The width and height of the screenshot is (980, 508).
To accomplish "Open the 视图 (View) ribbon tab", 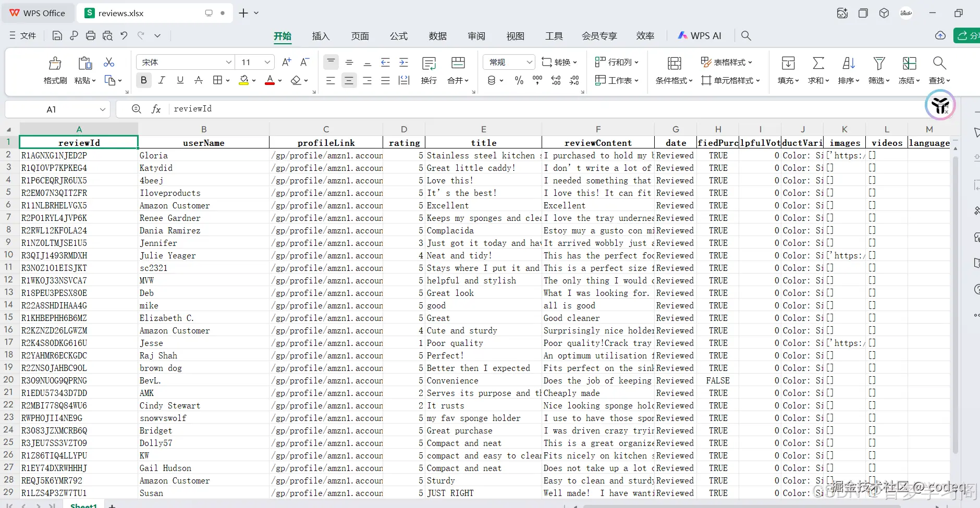I will pyautogui.click(x=516, y=36).
